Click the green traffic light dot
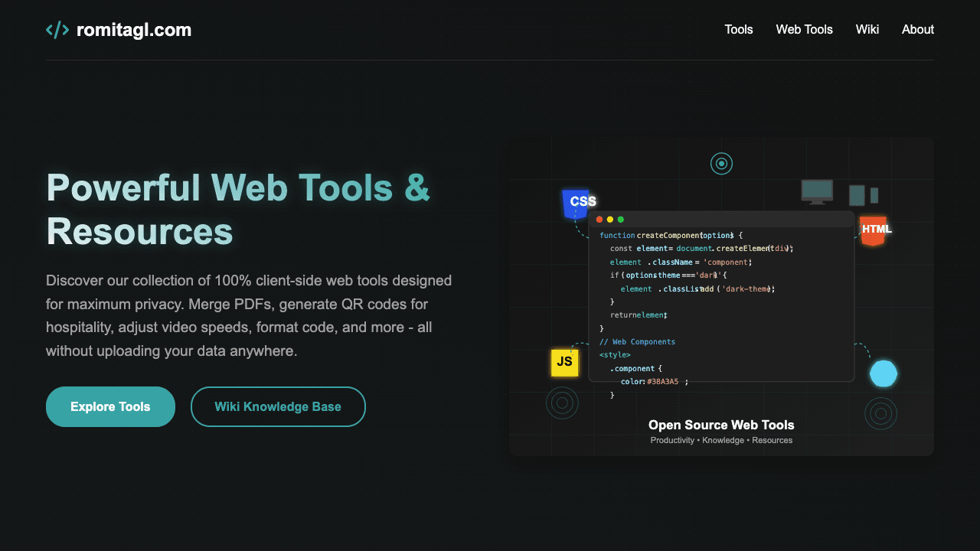This screenshot has width=980, height=551. (620, 218)
